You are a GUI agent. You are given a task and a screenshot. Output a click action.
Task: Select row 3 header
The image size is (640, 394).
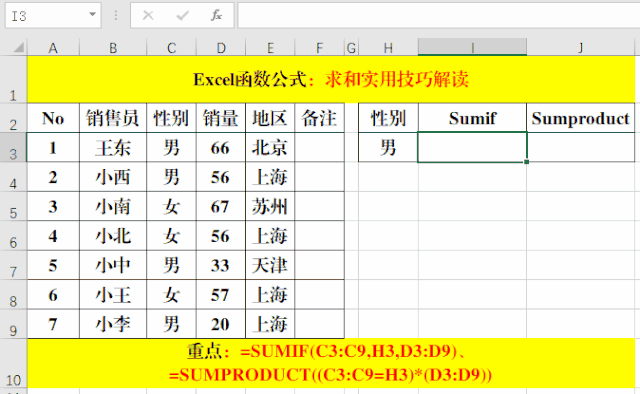pyautogui.click(x=13, y=147)
